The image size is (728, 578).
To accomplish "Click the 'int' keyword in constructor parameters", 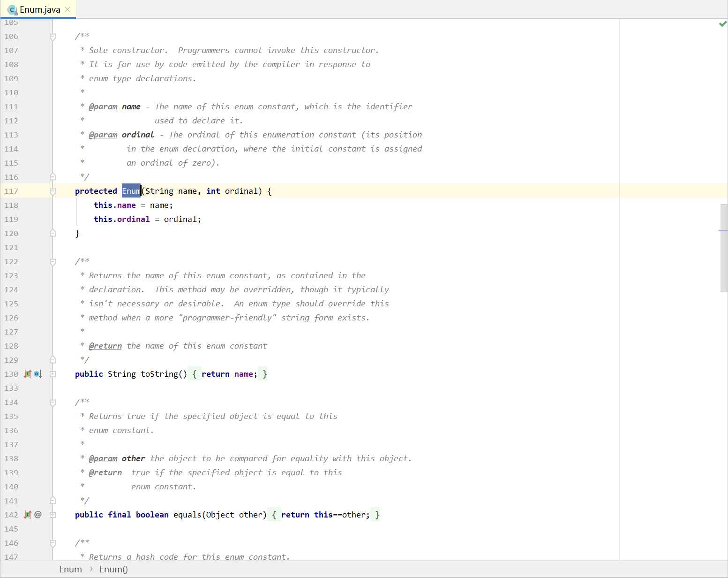I will click(x=213, y=191).
